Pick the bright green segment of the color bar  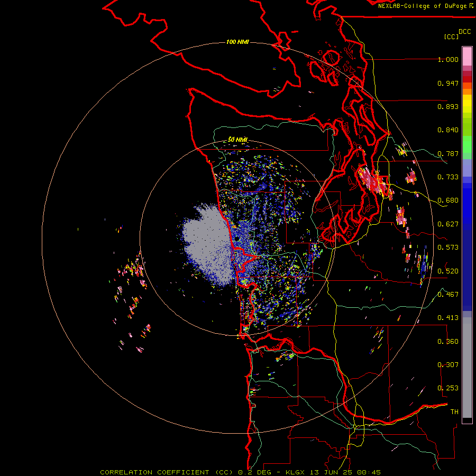click(467, 144)
